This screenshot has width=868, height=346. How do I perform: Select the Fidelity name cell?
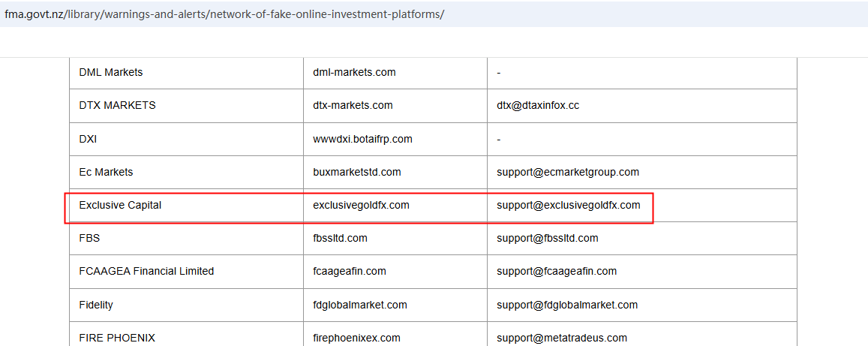(187, 305)
